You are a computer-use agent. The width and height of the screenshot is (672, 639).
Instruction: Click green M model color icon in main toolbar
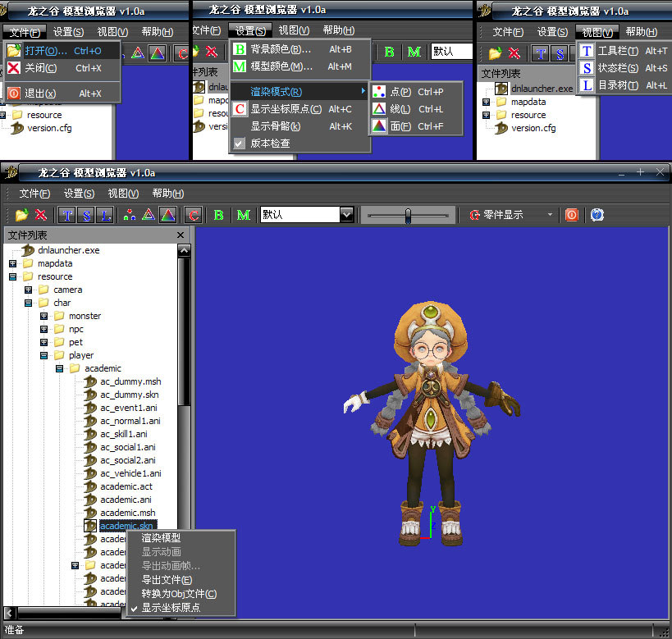244,215
